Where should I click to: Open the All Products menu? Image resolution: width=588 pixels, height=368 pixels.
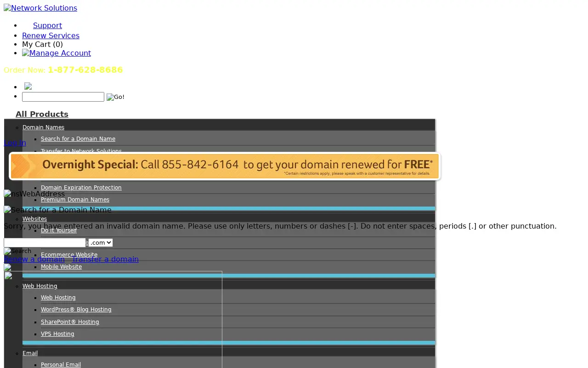click(x=42, y=114)
